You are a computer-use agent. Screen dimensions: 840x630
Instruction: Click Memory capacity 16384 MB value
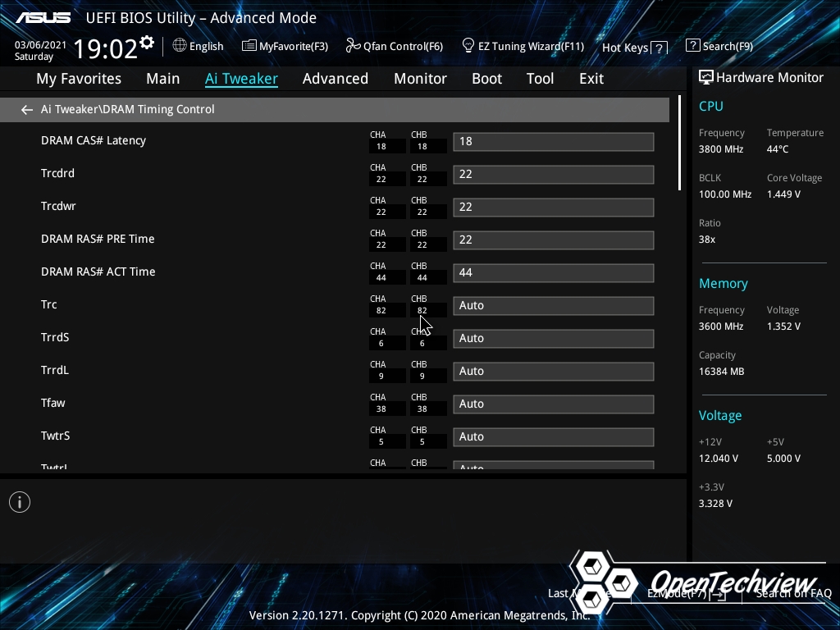(721, 372)
